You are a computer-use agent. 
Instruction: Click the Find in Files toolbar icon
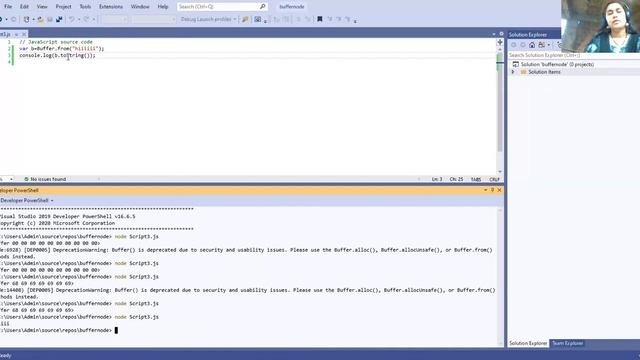click(245, 19)
